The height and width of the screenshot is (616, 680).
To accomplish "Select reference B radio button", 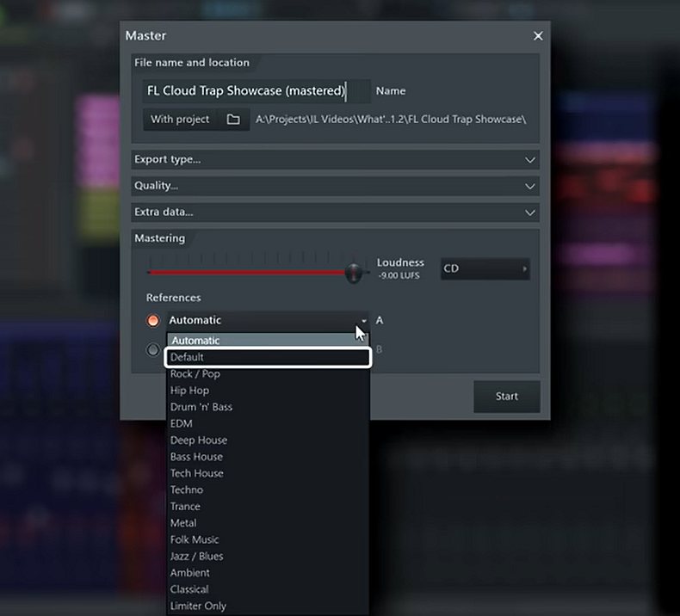I will click(152, 349).
